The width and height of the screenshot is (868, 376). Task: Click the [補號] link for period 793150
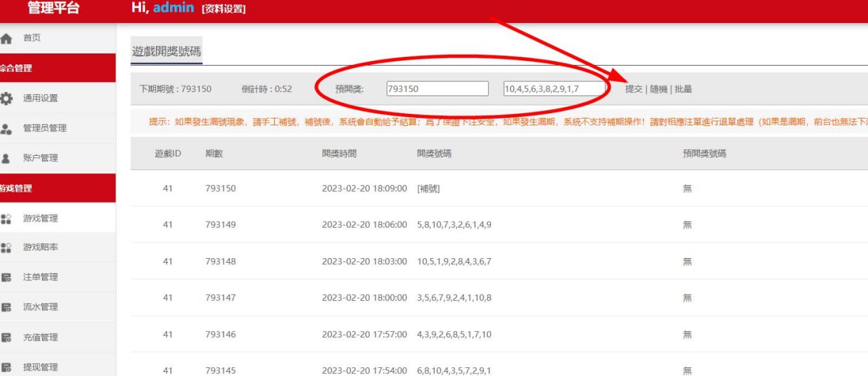(428, 188)
